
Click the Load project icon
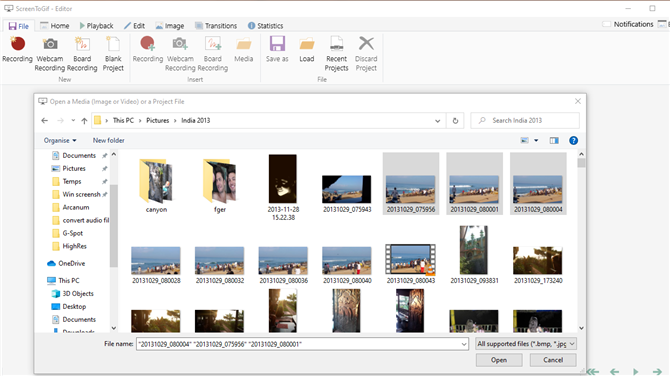306,50
